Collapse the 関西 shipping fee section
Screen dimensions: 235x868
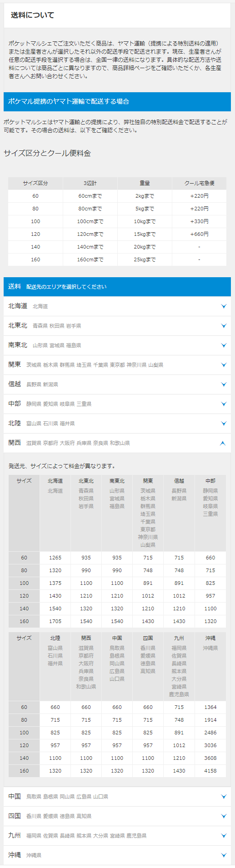click(x=117, y=443)
